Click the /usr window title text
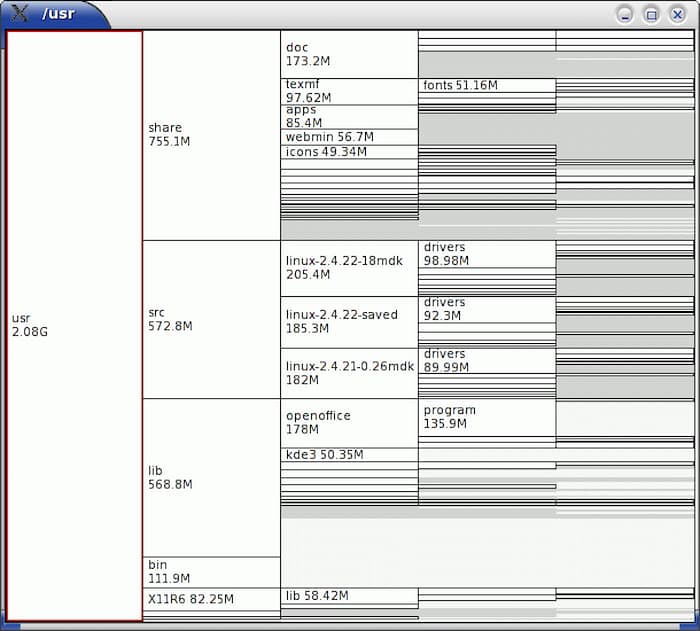 58,13
